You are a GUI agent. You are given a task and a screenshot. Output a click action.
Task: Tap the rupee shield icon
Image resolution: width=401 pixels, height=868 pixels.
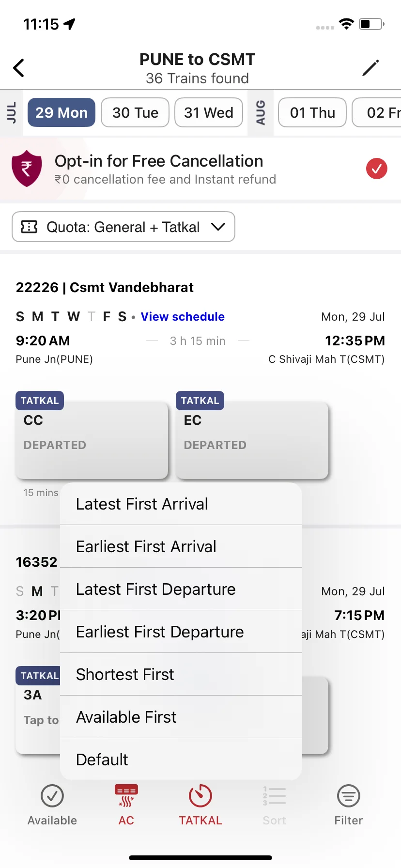pos(27,168)
